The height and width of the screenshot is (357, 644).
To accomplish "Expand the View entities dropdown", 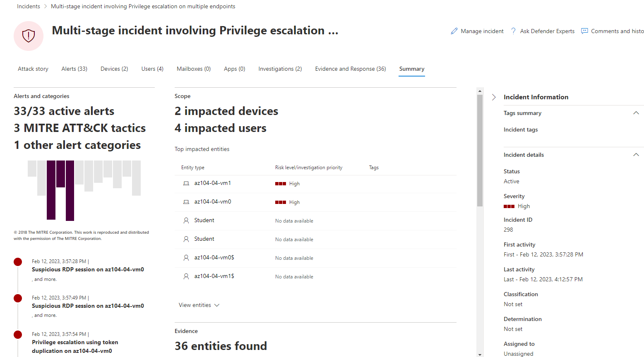I will pyautogui.click(x=199, y=305).
